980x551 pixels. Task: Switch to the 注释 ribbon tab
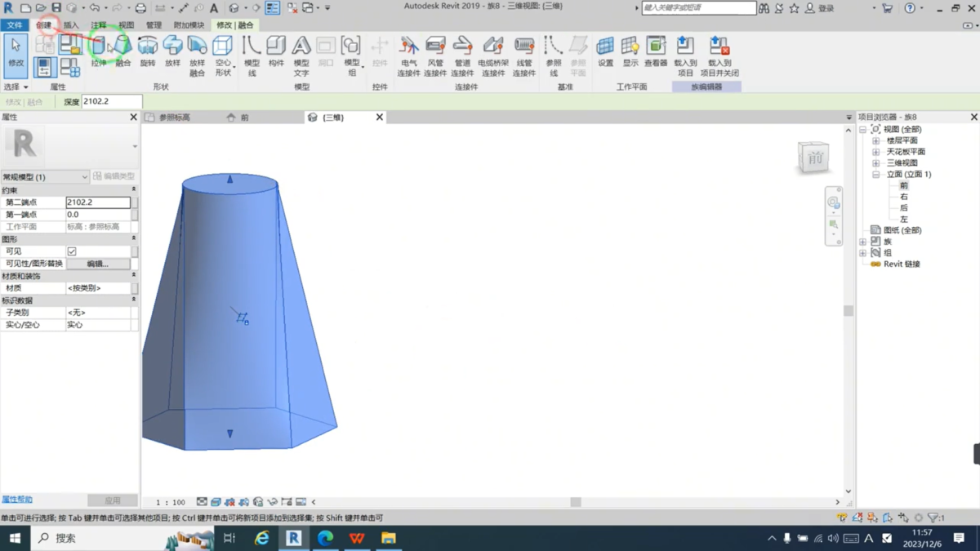coord(99,25)
